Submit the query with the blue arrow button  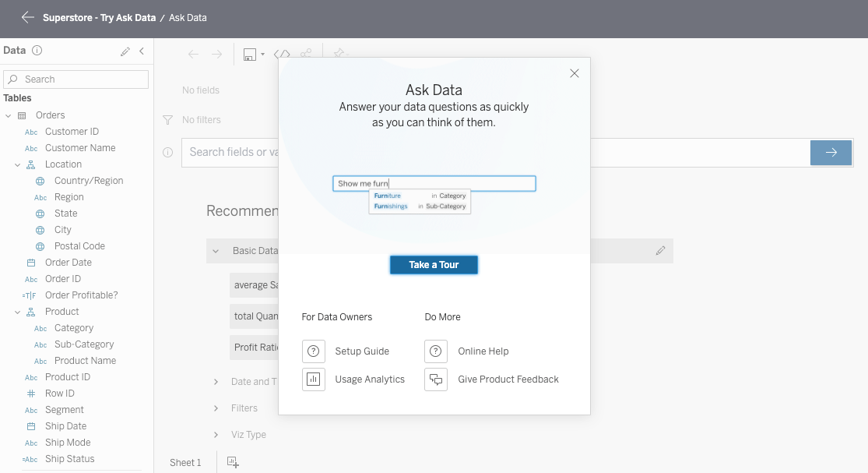coord(831,153)
